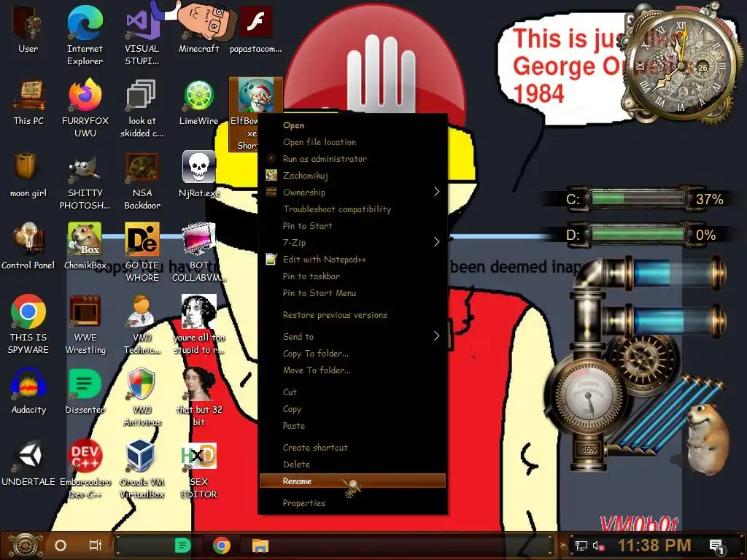Open Dissenter from the taskbar
This screenshot has width=747, height=560.
[182, 545]
